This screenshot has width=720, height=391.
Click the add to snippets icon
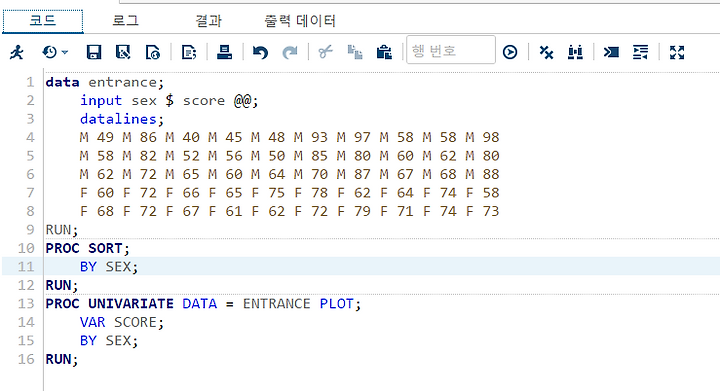(189, 52)
